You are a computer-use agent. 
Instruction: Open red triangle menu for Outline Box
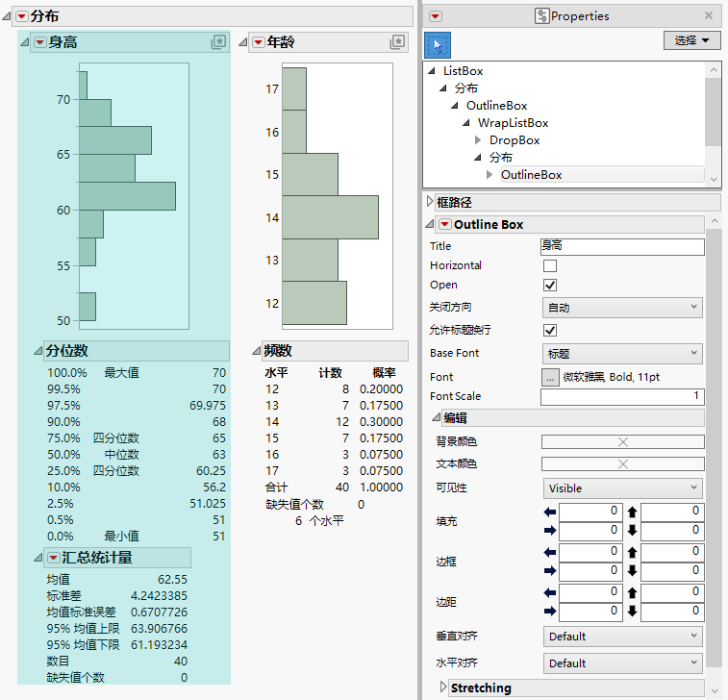pos(445,225)
